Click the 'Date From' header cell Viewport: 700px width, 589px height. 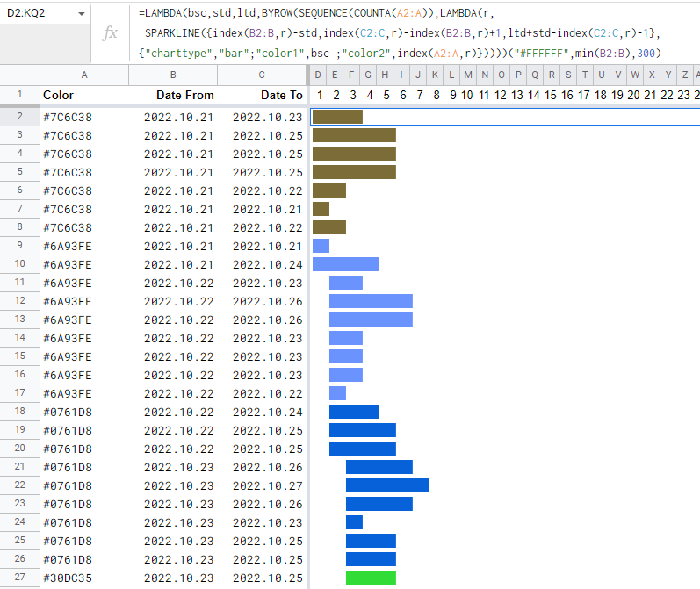(173, 95)
